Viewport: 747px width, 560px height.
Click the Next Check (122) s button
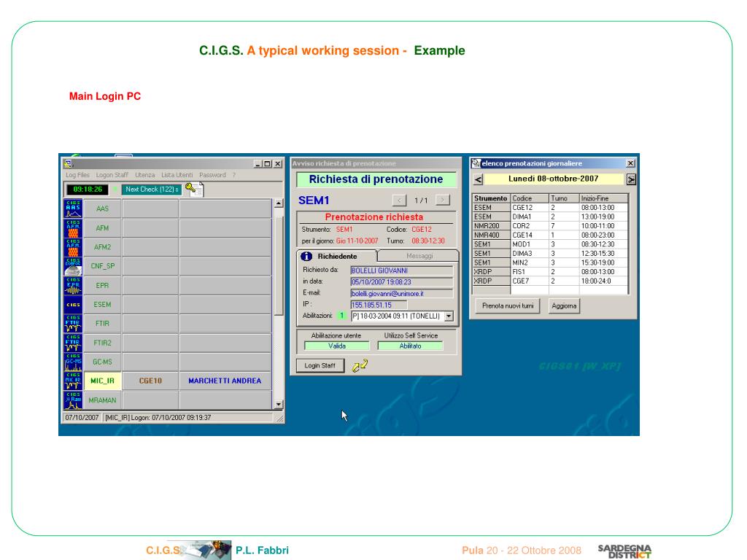point(152,190)
